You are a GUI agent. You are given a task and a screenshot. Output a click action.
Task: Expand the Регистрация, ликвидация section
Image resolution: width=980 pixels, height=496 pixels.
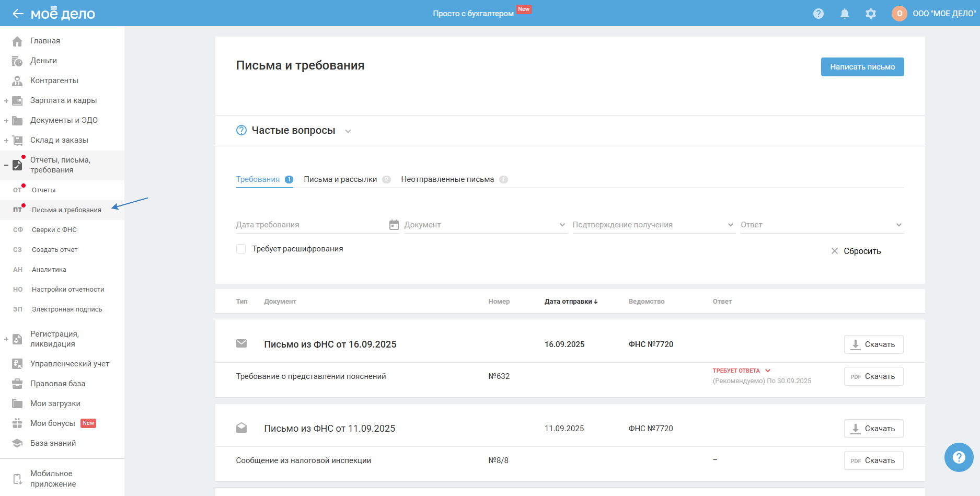click(6, 339)
